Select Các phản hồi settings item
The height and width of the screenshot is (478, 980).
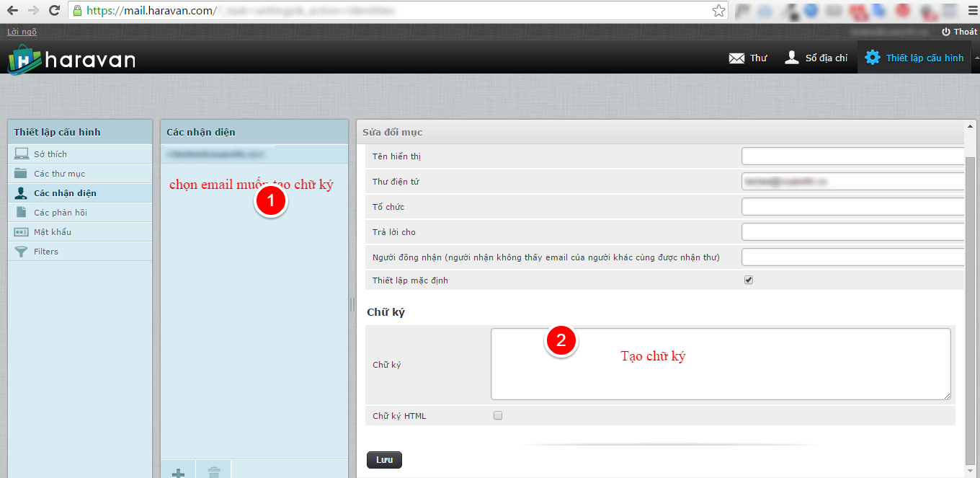coord(81,213)
